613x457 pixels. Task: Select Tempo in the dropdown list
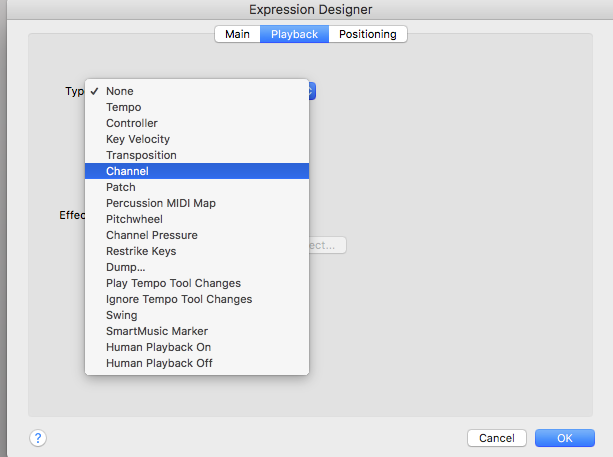[x=124, y=107]
